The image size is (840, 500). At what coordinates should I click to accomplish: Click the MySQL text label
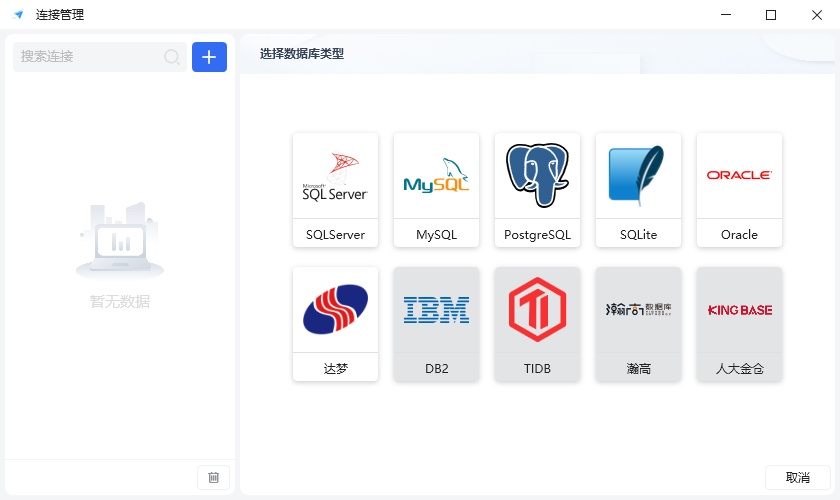tap(437, 235)
